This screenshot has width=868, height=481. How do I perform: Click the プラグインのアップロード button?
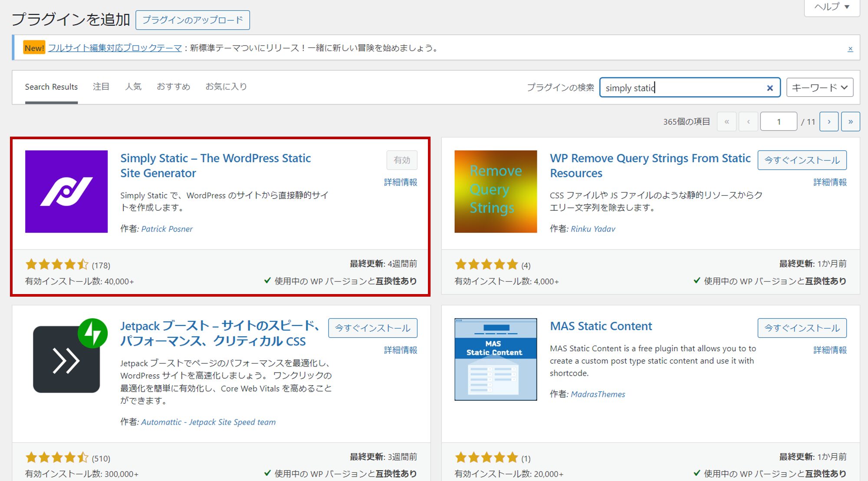tap(193, 20)
